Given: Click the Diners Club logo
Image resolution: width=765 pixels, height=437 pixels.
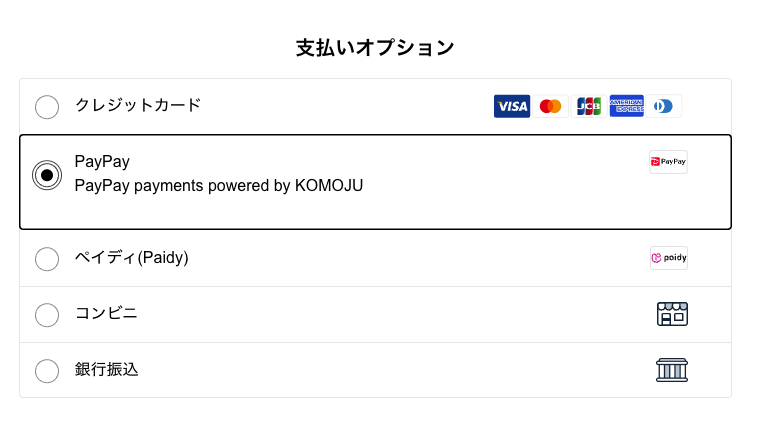Looking at the screenshot, I should [x=664, y=106].
